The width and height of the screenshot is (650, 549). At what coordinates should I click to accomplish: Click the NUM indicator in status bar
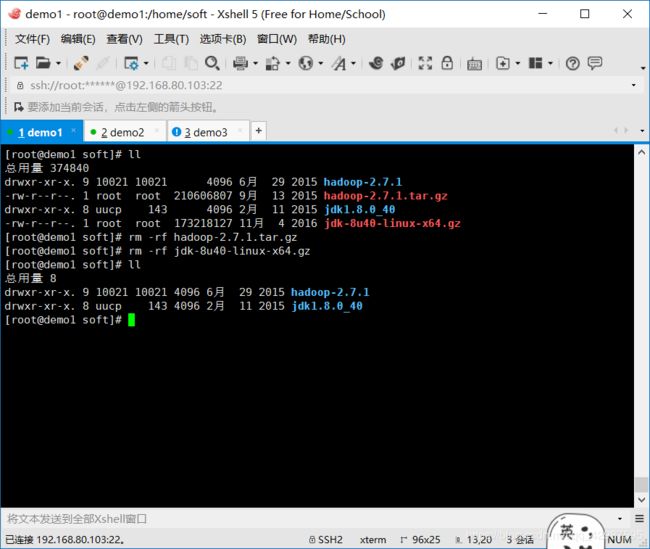619,540
